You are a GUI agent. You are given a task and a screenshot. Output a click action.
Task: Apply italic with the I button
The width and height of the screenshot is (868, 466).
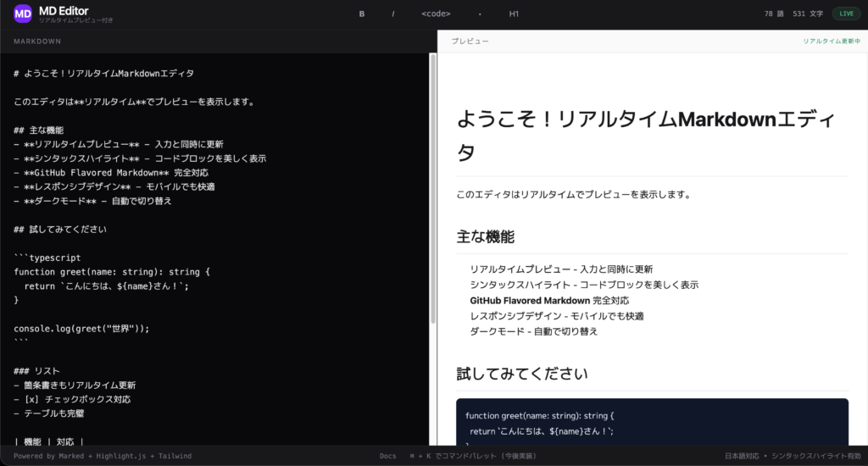click(x=393, y=14)
